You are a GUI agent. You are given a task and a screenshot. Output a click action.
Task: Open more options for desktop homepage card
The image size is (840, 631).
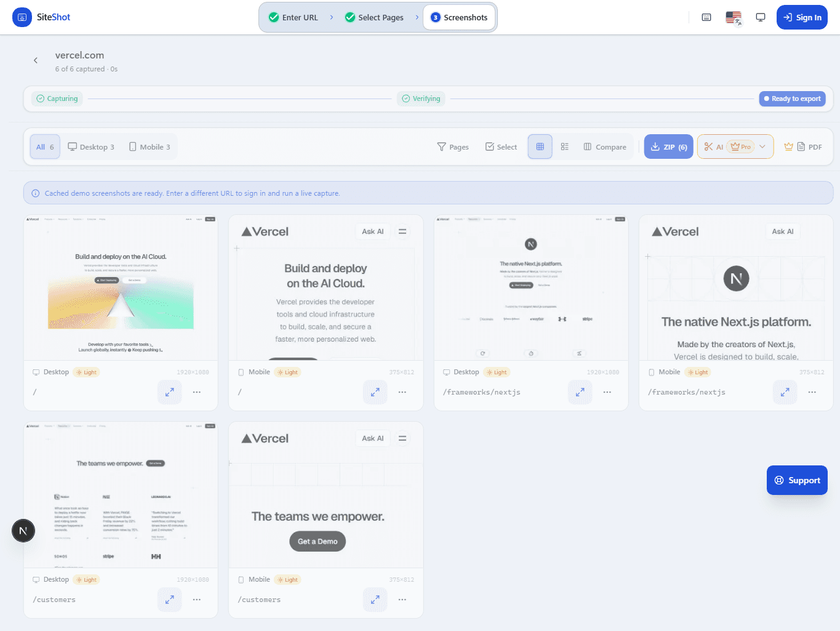(197, 392)
